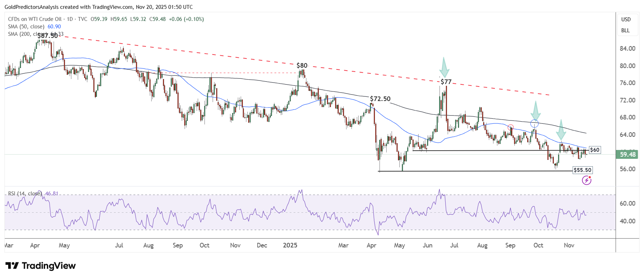The image size is (644, 279).
Task: Select the $55.50 support level label
Action: point(583,170)
